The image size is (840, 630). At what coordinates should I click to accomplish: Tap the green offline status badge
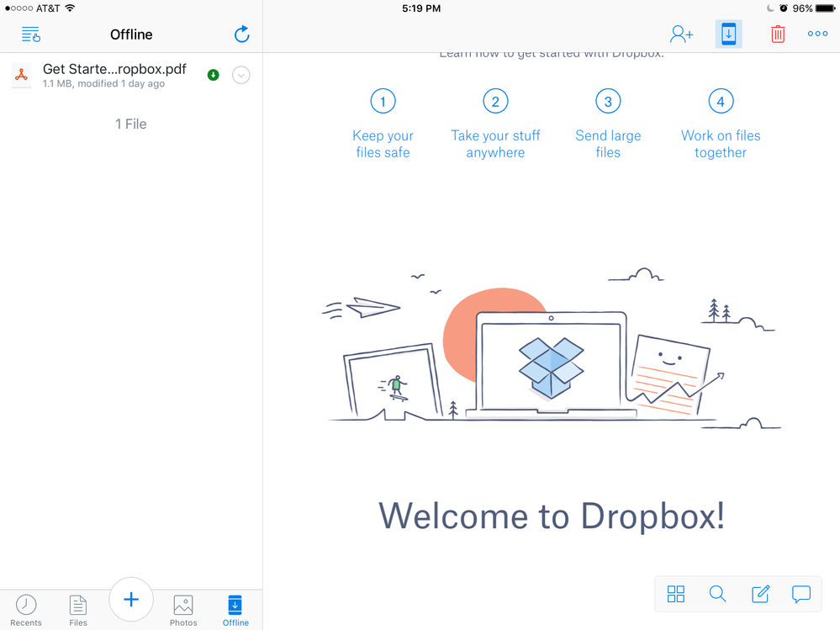point(214,75)
